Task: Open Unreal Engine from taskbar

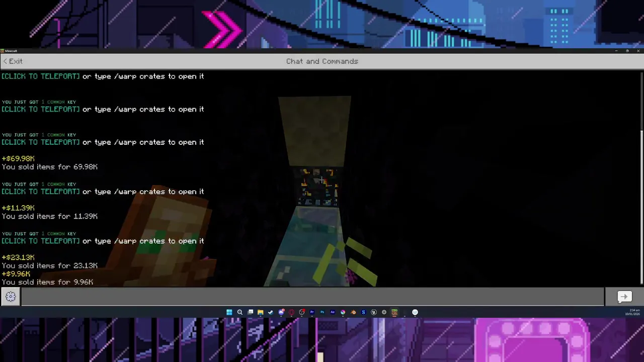Action: coord(374,312)
